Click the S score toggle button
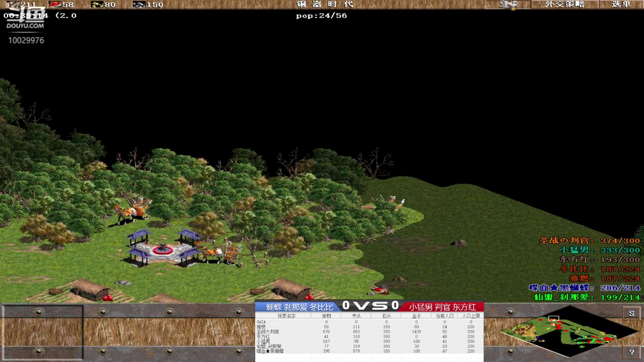This screenshot has height=362, width=644. point(632,313)
